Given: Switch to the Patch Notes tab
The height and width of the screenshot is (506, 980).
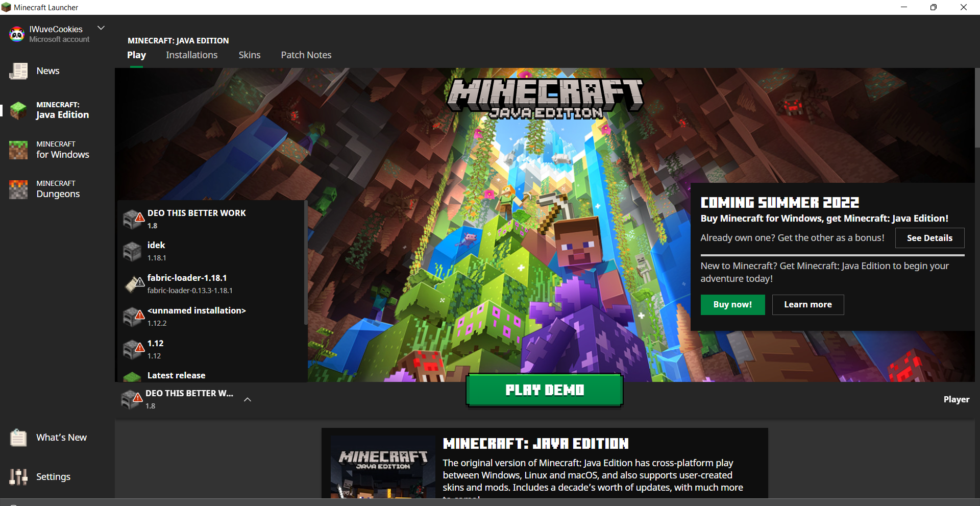Looking at the screenshot, I should tap(306, 55).
